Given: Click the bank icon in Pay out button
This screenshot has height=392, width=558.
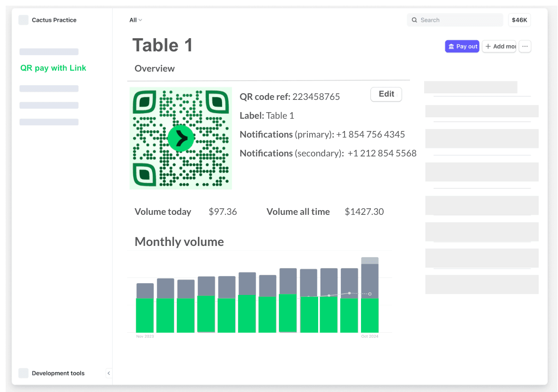Looking at the screenshot, I should (x=451, y=47).
